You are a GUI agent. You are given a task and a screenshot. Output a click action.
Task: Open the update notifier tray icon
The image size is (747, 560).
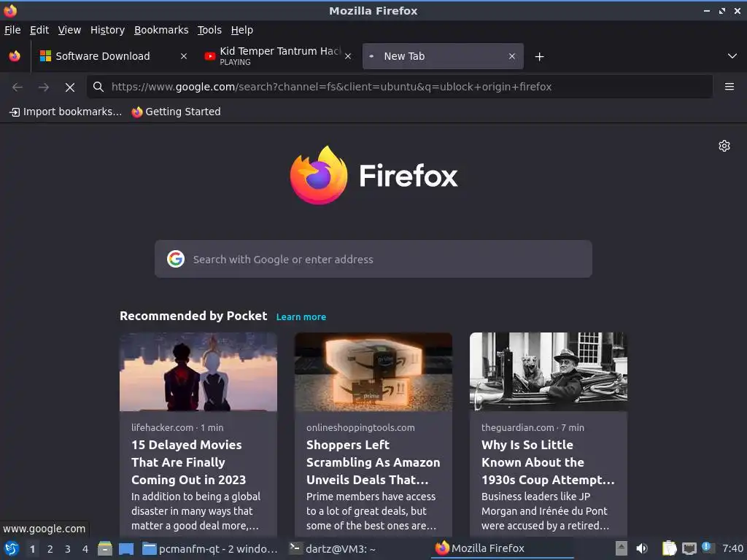pyautogui.click(x=708, y=548)
